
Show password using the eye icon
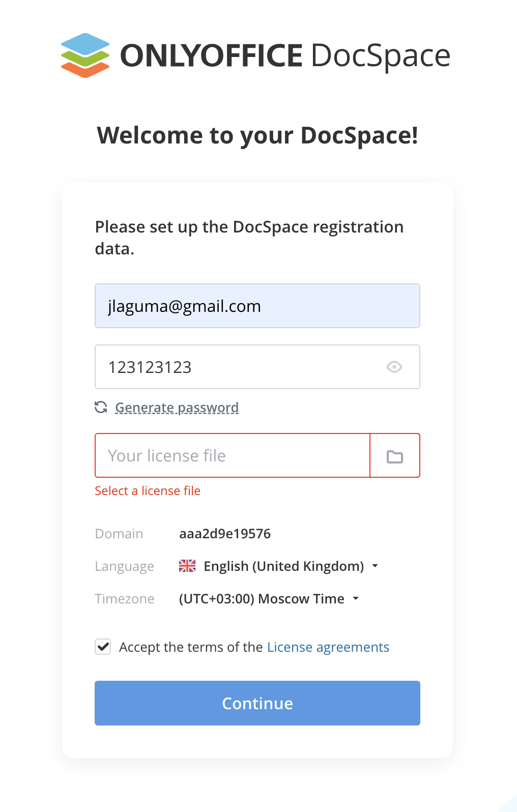pyautogui.click(x=394, y=367)
